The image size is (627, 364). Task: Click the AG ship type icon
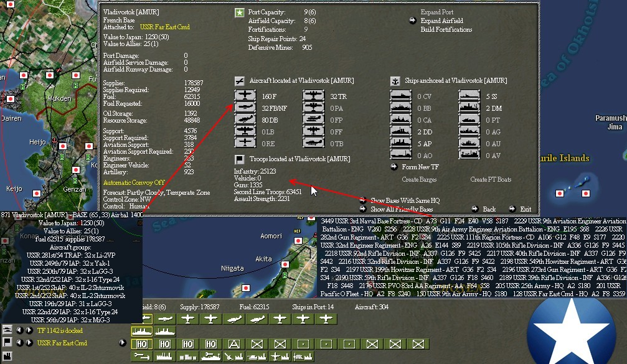click(x=469, y=131)
